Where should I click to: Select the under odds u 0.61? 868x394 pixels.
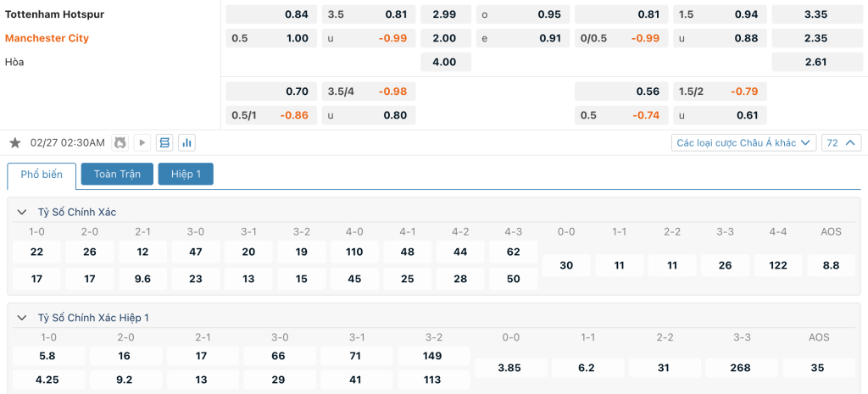(721, 115)
